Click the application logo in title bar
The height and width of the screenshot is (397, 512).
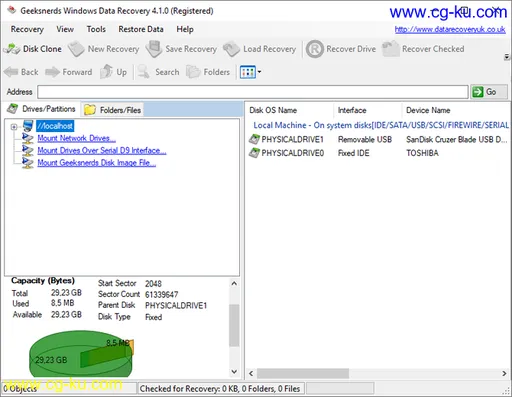12,10
